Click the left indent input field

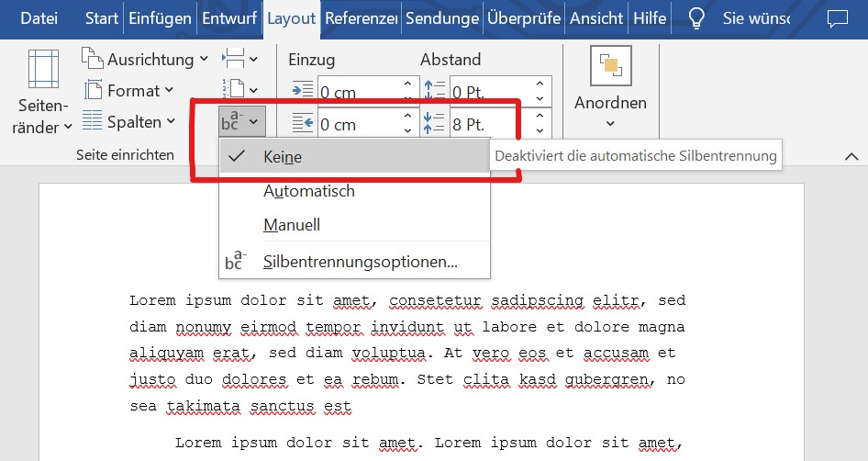358,92
